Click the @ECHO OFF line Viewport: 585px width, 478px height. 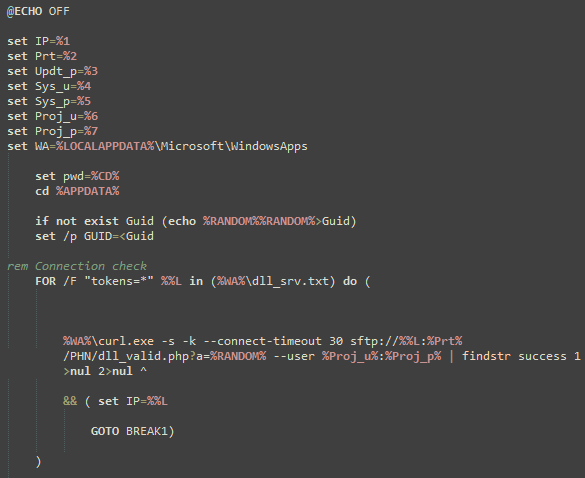point(38,11)
